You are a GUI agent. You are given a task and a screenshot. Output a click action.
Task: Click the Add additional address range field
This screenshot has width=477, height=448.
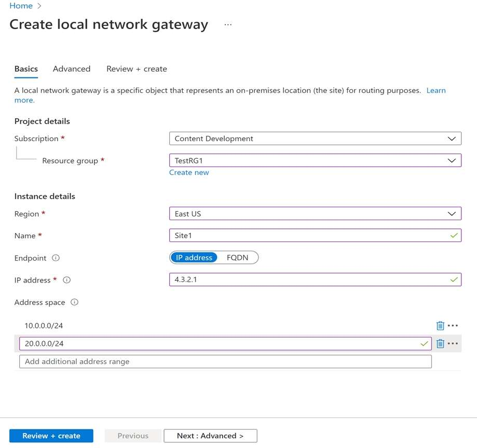(225, 361)
